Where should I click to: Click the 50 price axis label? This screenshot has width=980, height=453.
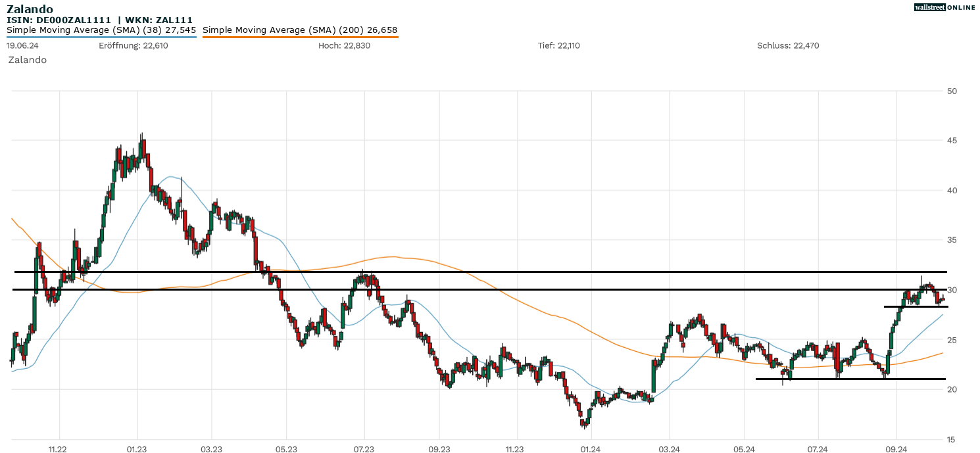click(952, 91)
